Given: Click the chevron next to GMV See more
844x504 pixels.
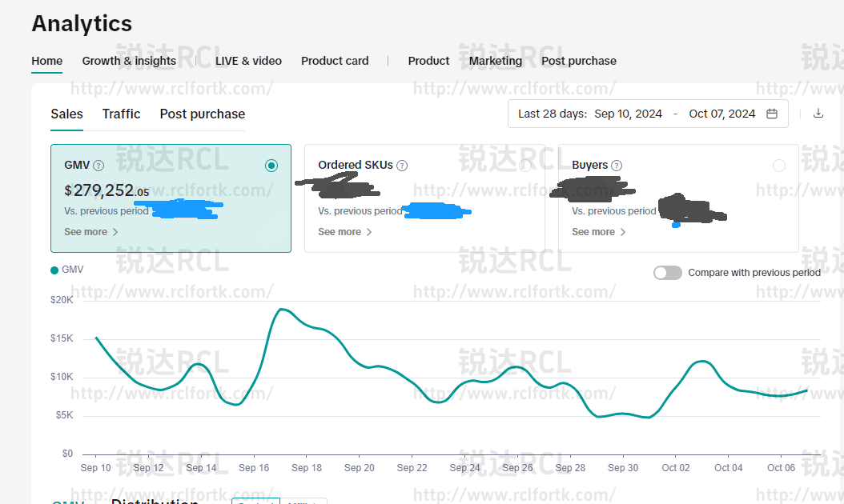Looking at the screenshot, I should pyautogui.click(x=114, y=231).
